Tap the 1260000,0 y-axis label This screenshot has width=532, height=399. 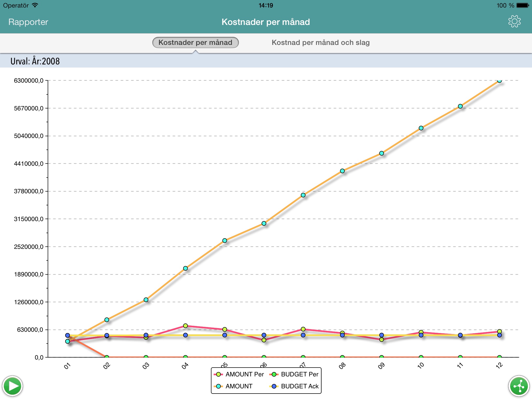coord(29,302)
